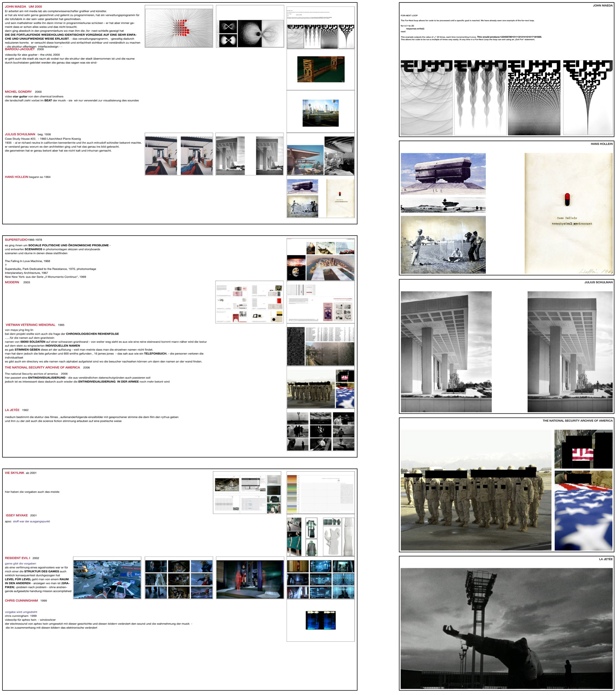The width and height of the screenshot is (616, 695).
Task: Click the 'MICHEL GONDRY' red heading
Action: click(18, 92)
